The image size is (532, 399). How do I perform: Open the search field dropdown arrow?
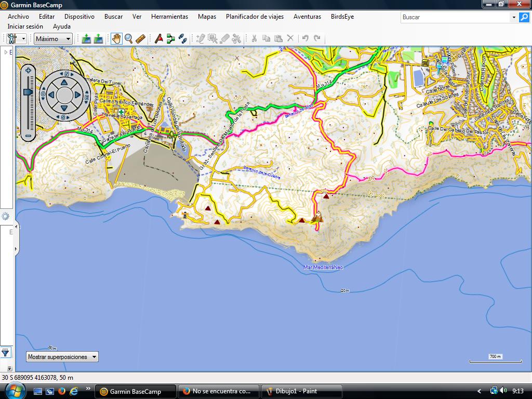tap(514, 17)
